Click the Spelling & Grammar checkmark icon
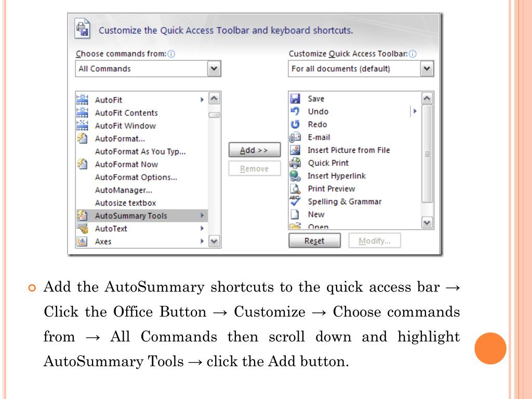Image resolution: width=532 pixels, height=399 pixels. 295,201
